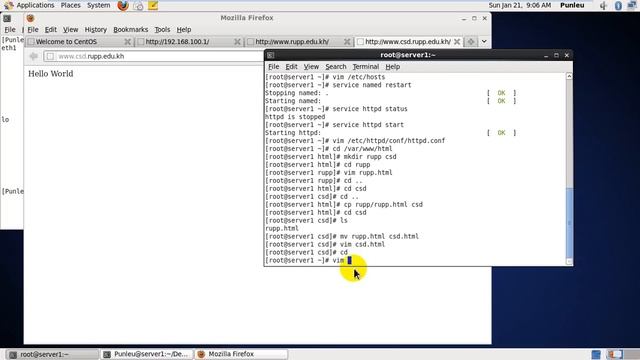Open the Terminal menu in terminal window
The height and width of the screenshot is (360, 640).
click(x=366, y=67)
